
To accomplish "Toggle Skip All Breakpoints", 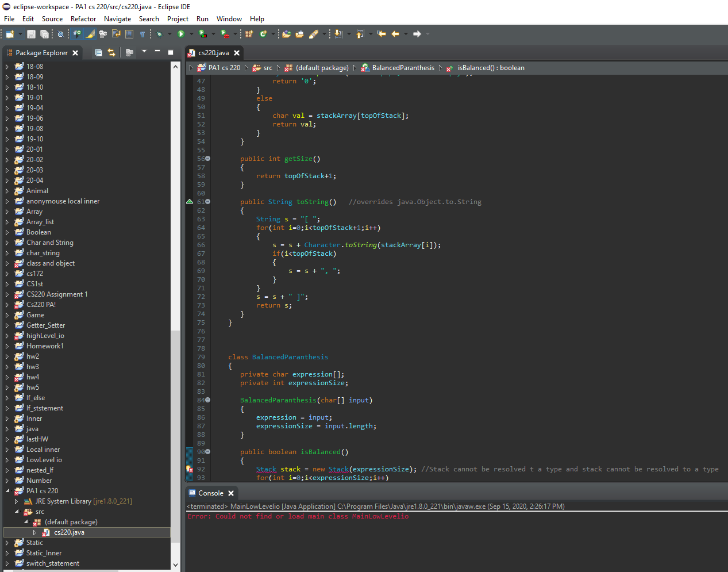I will 60,33.
